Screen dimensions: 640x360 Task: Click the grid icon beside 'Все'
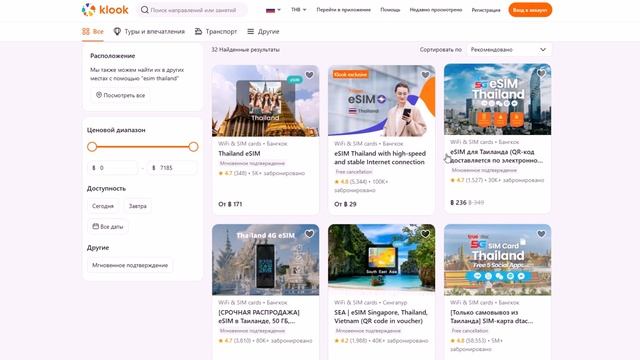pos(86,31)
